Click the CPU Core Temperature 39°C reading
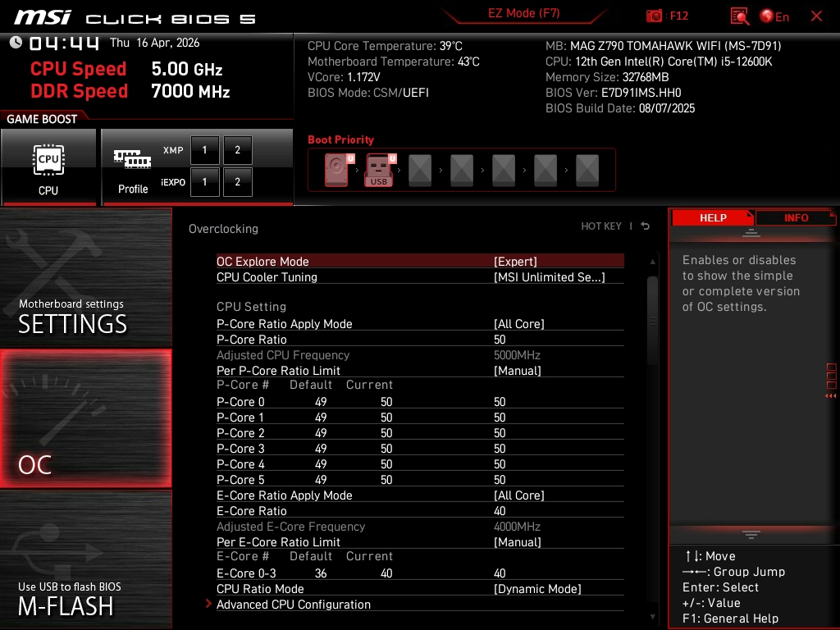The image size is (840, 630). pyautogui.click(x=385, y=46)
